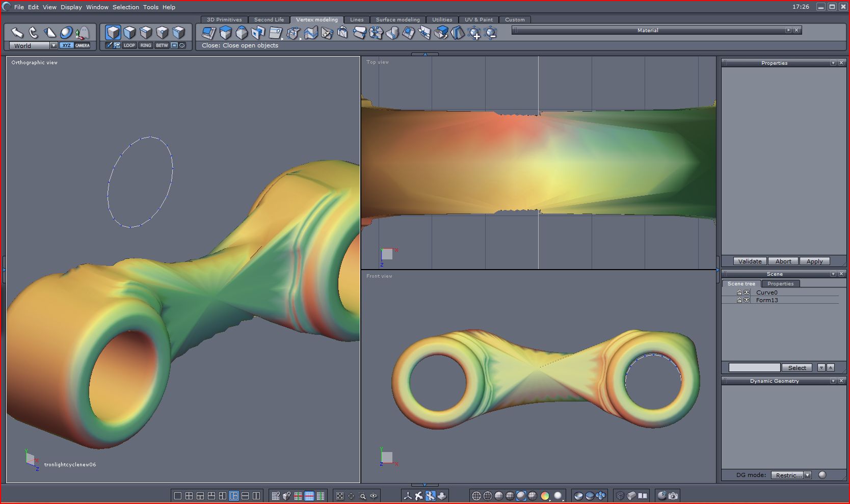850x504 pixels.
Task: Close the Material panel
Action: 797,31
